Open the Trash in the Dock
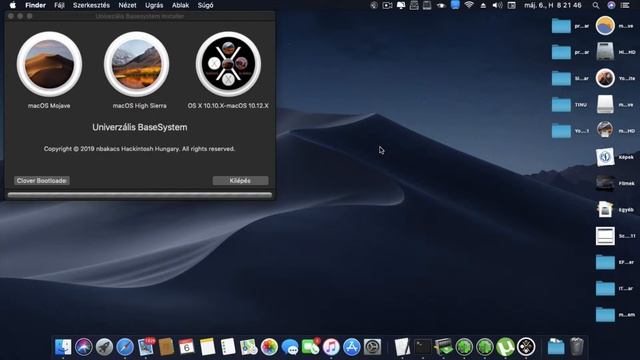This screenshot has height=360, width=640. (x=577, y=347)
